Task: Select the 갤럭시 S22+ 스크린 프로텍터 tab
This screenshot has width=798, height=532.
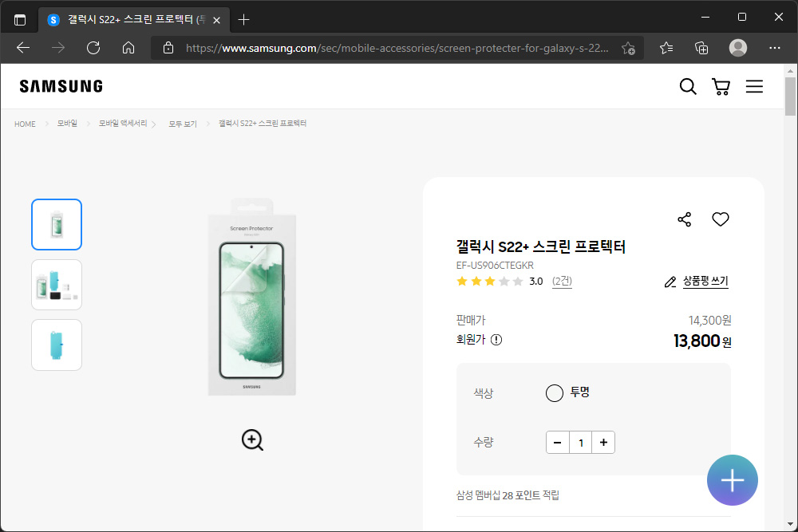Action: [134, 20]
